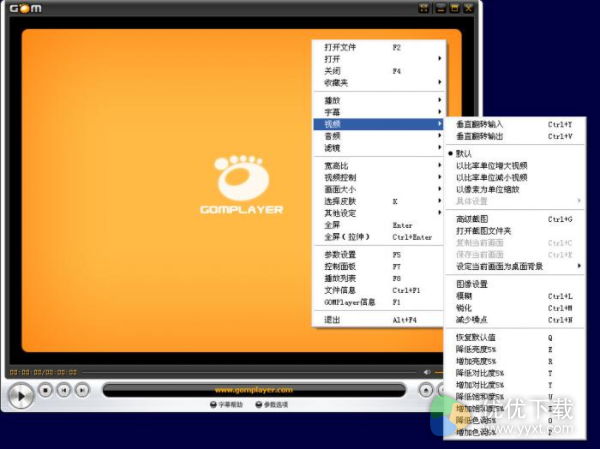Expand the 字幕 subtitle submenu
This screenshot has width=600, height=450.
379,112
